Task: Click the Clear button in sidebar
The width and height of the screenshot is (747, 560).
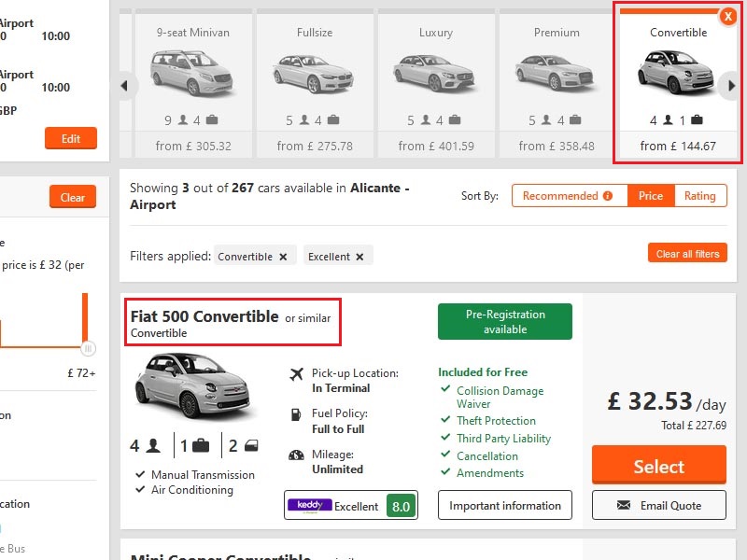Action: pyautogui.click(x=73, y=197)
